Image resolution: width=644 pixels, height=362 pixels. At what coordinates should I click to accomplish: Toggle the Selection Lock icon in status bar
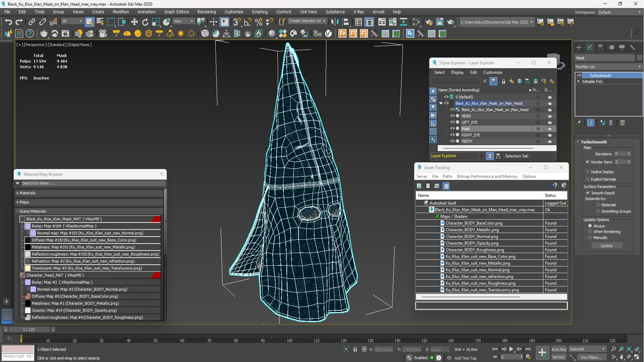[355, 349]
